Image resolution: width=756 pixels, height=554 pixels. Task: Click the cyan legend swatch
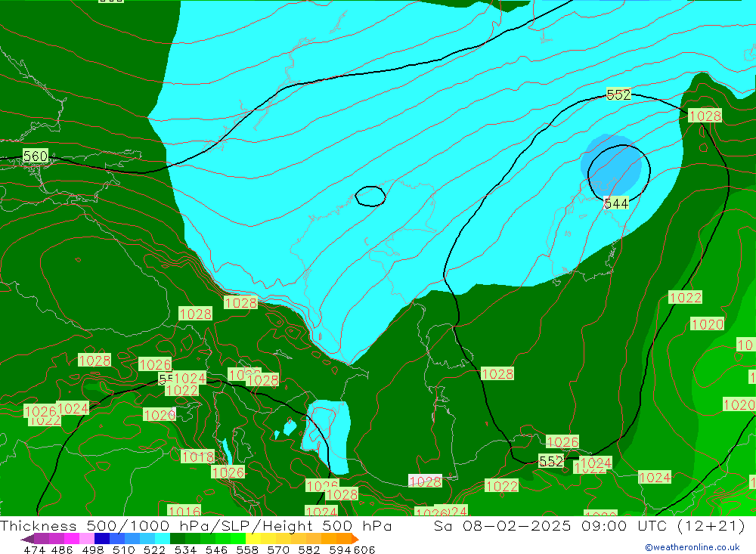click(163, 539)
